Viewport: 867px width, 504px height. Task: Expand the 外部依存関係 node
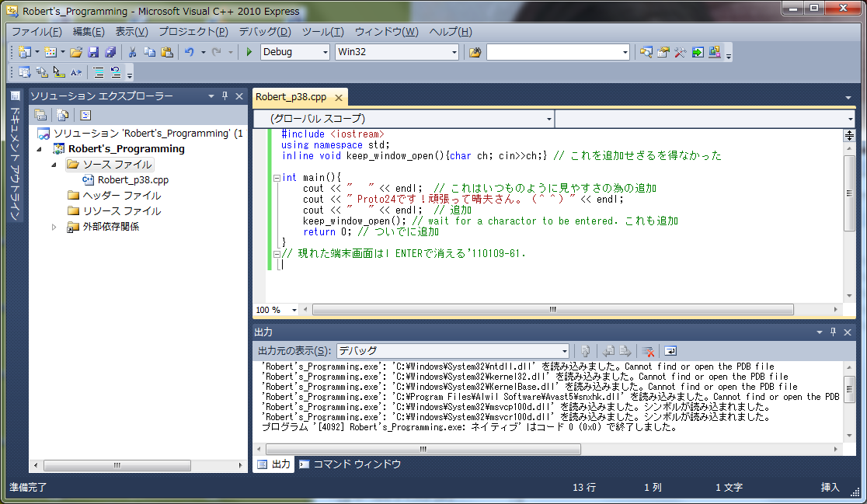(54, 227)
